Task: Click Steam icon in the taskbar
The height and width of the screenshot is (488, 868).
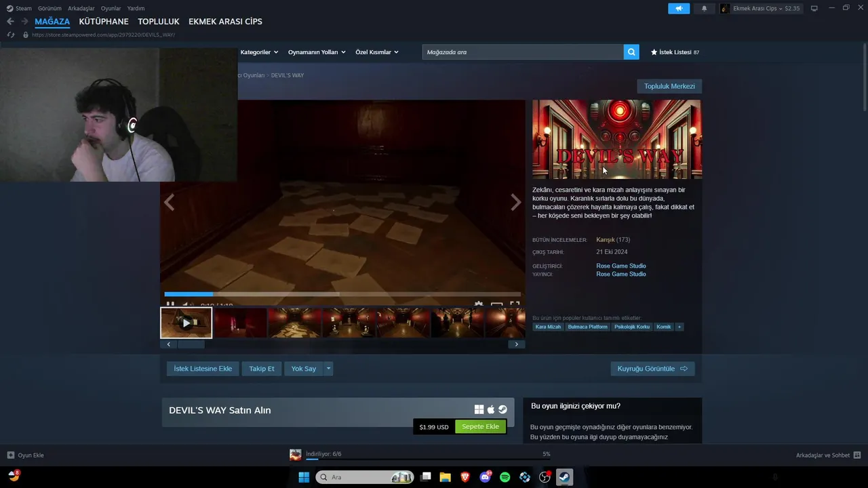Action: pos(564,477)
